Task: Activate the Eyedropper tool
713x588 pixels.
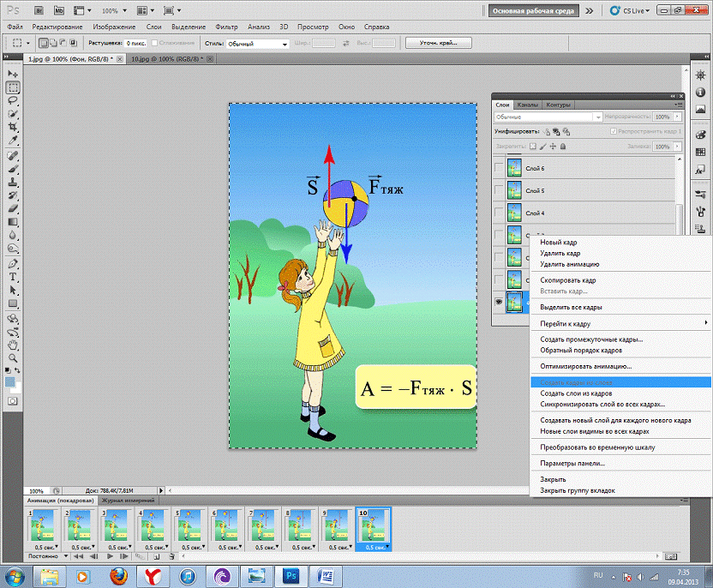Action: [x=13, y=140]
